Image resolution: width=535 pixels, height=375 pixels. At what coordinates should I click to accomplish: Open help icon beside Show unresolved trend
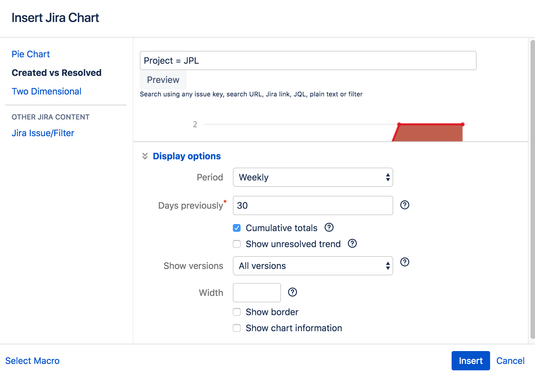pos(352,243)
